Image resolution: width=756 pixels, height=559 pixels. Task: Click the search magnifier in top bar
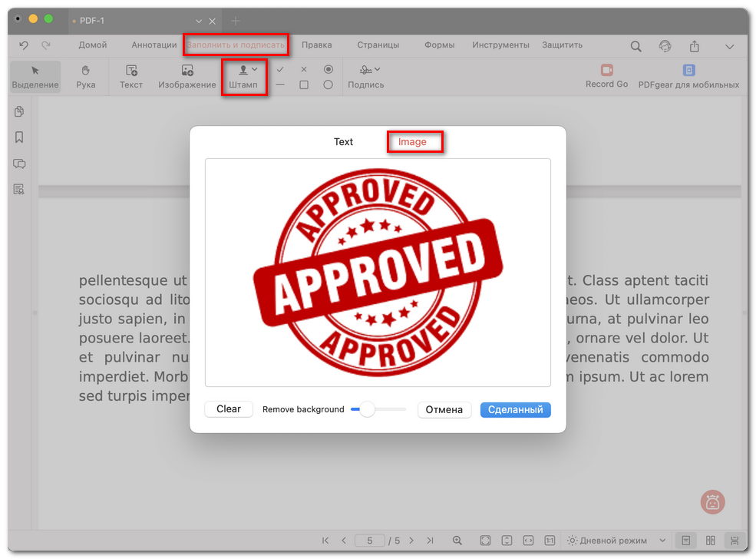coord(636,46)
